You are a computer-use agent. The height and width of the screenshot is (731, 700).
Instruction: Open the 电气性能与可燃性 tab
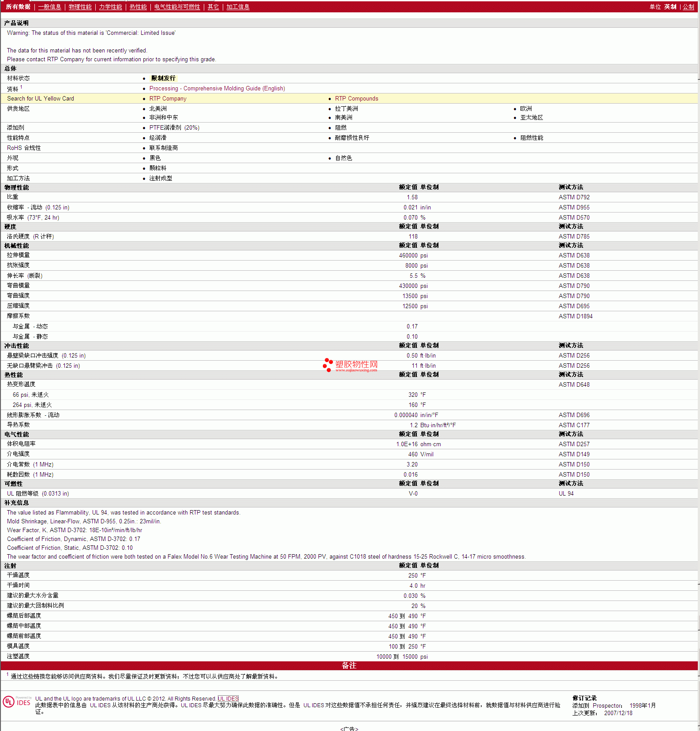point(177,7)
